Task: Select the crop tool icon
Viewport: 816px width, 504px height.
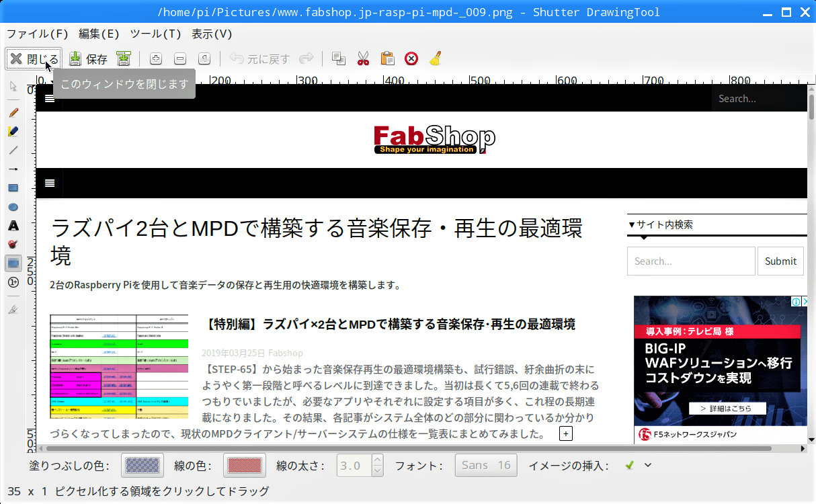Action: [x=13, y=310]
